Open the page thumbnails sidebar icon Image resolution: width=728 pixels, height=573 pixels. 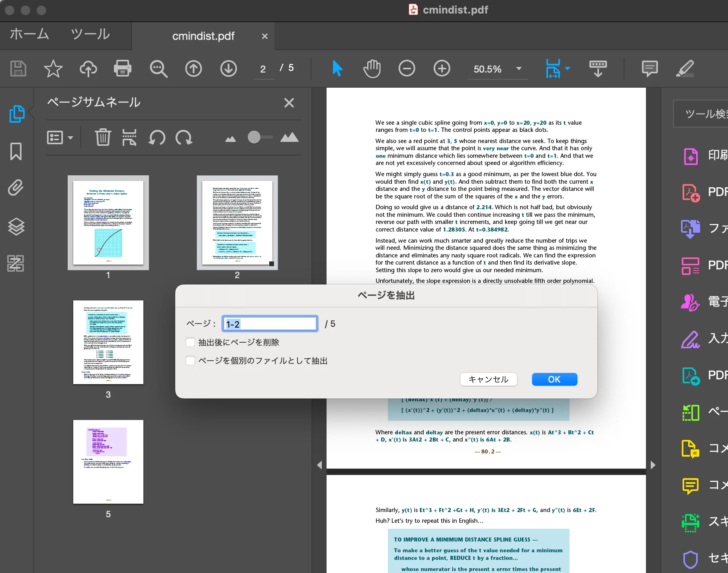click(16, 114)
